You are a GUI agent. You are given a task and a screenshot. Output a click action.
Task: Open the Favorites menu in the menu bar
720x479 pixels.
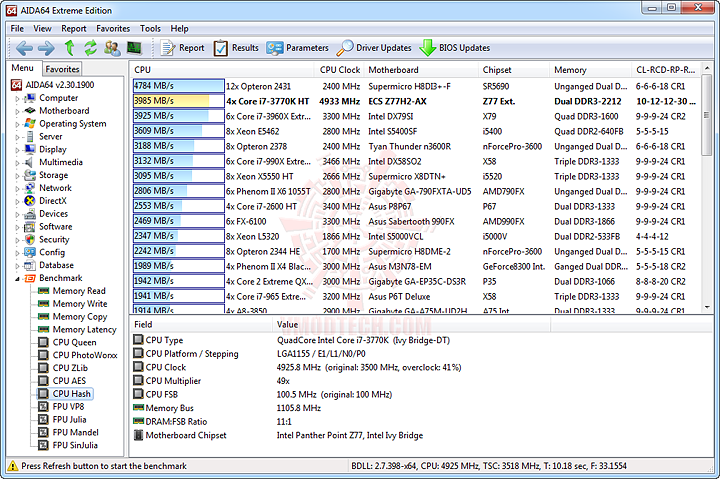pyautogui.click(x=113, y=28)
